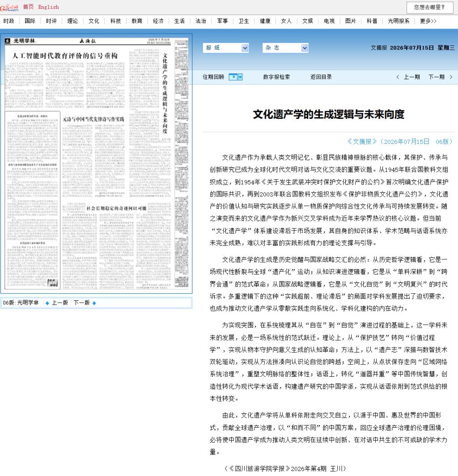Open 元诗与中国当代先锋诗写作实践 article in page image
458x476 pixels.
click(x=93, y=119)
